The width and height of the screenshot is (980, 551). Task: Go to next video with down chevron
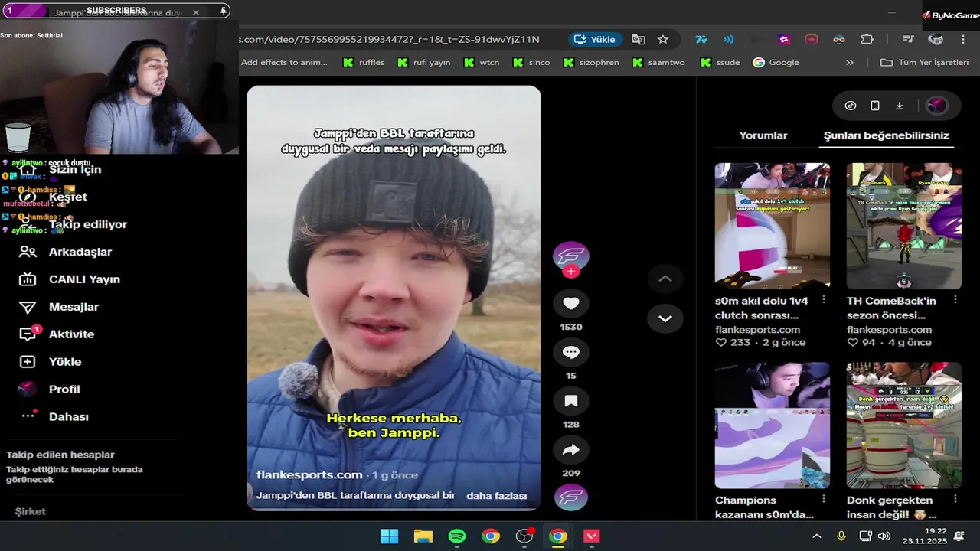(x=665, y=318)
